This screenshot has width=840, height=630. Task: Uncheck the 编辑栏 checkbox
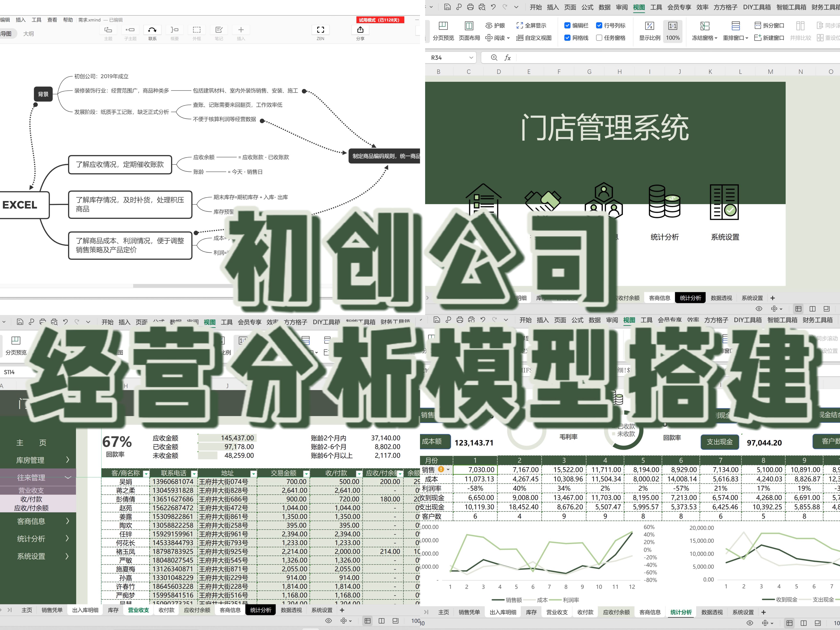567,25
